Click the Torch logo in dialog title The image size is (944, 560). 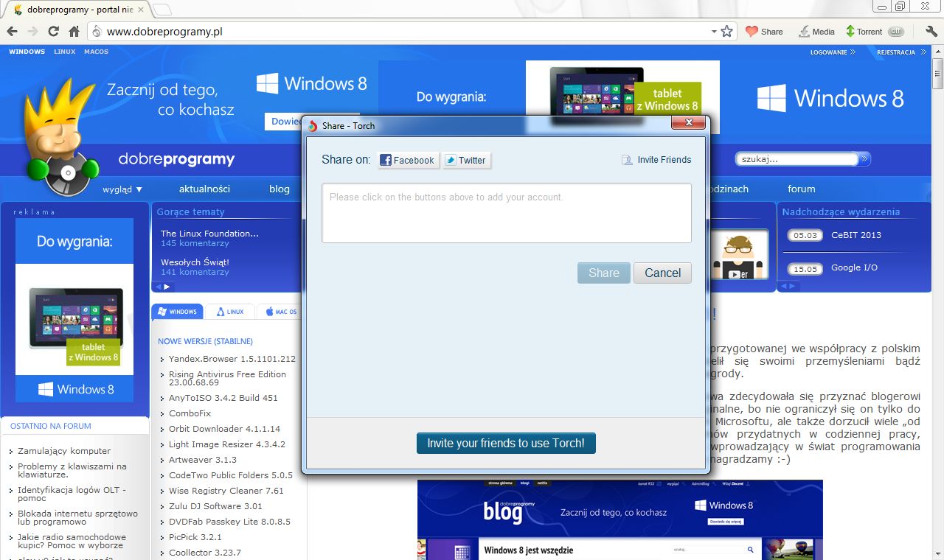point(313,125)
